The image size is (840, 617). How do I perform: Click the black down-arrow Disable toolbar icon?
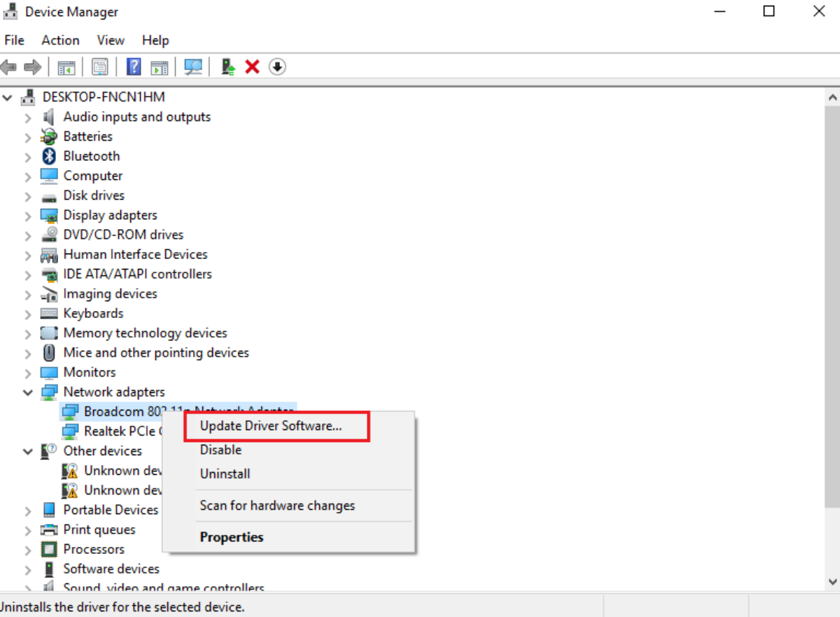coord(278,67)
